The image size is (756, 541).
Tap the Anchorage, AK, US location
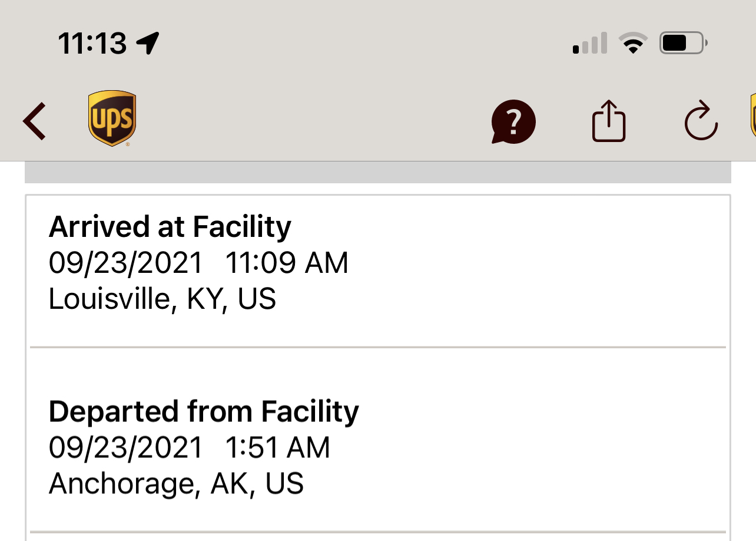[x=176, y=483]
